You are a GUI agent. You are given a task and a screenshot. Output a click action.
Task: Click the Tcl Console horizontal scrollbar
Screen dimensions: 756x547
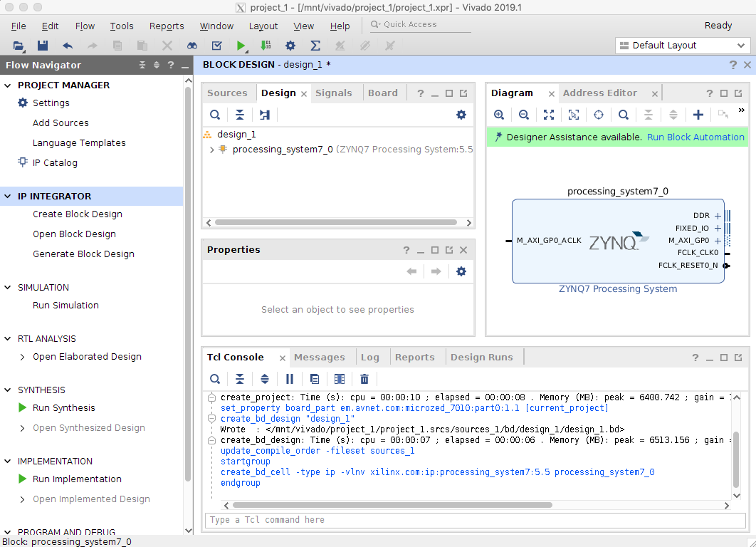pyautogui.click(x=392, y=506)
